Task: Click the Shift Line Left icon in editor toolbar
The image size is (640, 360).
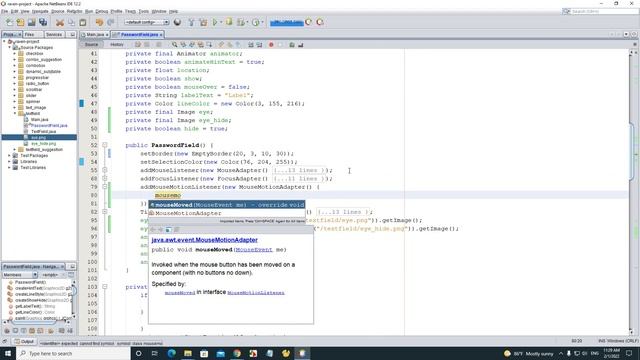Action: [x=251, y=44]
